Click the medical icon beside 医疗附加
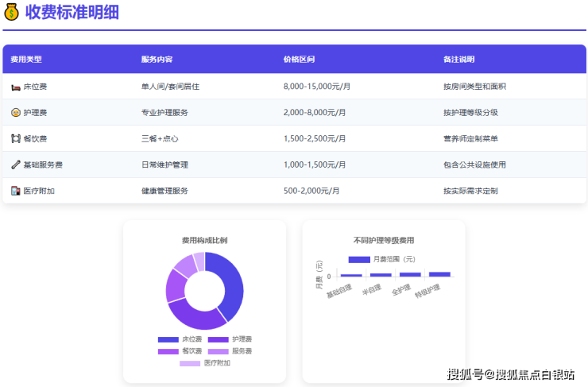The image size is (588, 387). click(16, 191)
